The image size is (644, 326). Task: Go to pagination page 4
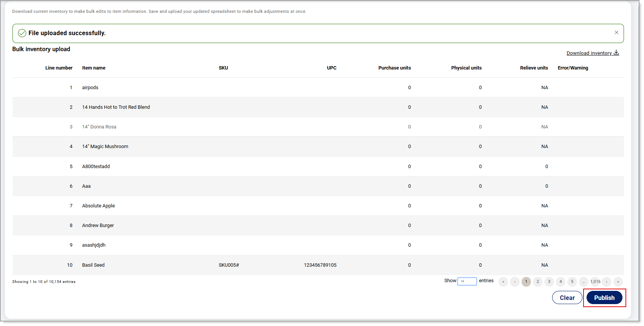(561, 282)
